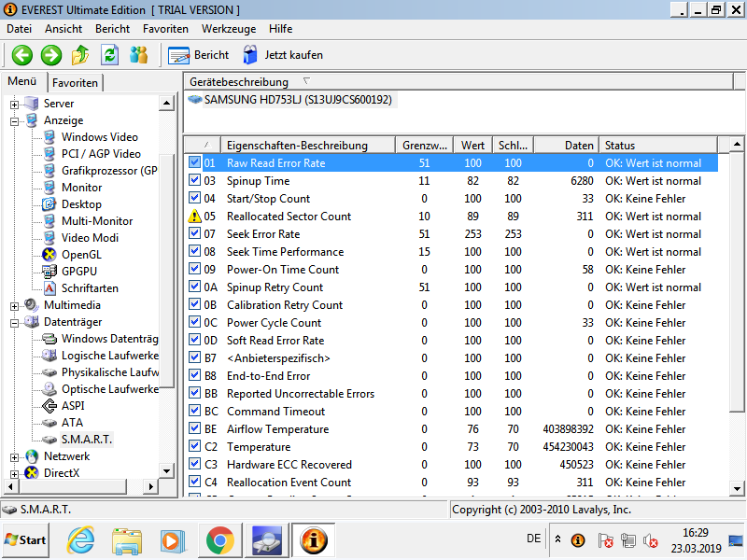Open the ASPI tree item
Screen dimensions: 747x560
tap(73, 406)
